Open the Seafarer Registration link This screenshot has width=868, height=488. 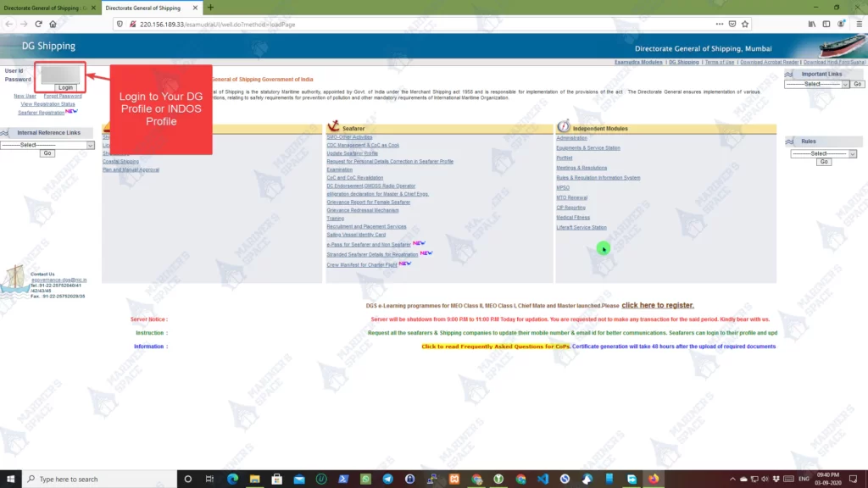point(41,113)
